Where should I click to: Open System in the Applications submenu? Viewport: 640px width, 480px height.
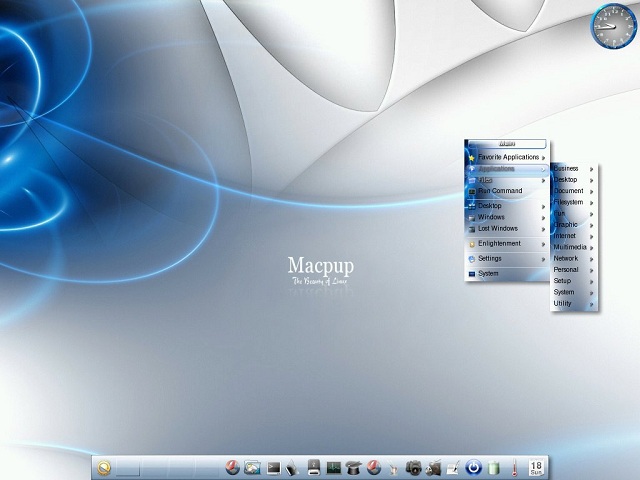point(573,292)
